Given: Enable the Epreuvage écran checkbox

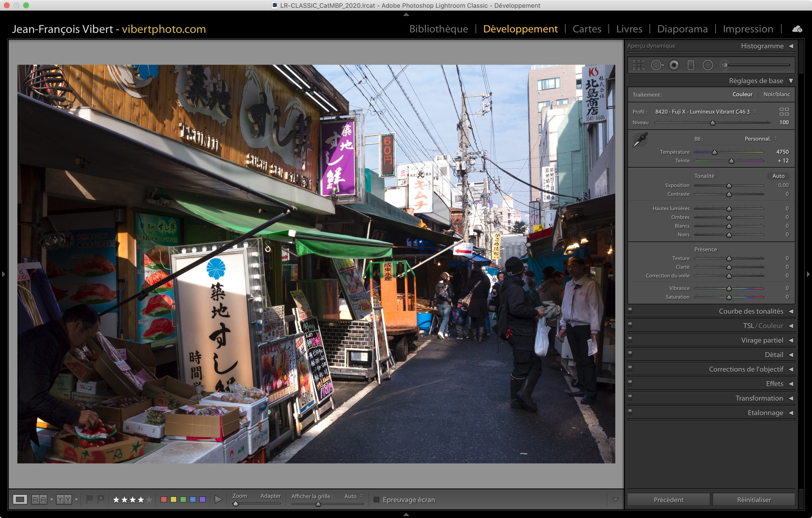Looking at the screenshot, I should click(376, 499).
